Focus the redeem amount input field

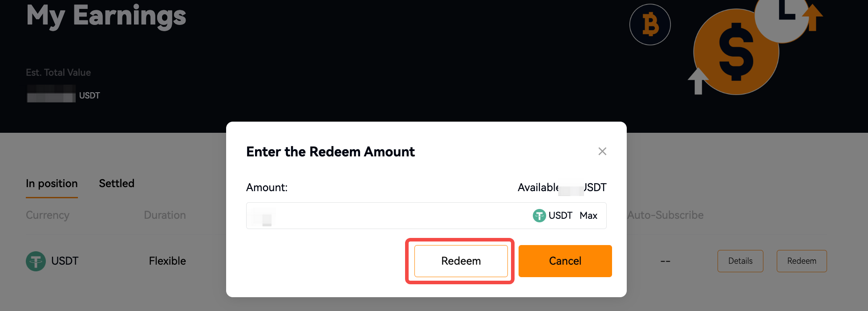(387, 216)
